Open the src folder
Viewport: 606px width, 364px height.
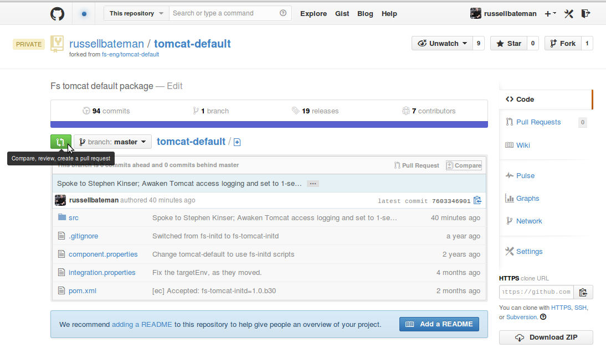(74, 218)
